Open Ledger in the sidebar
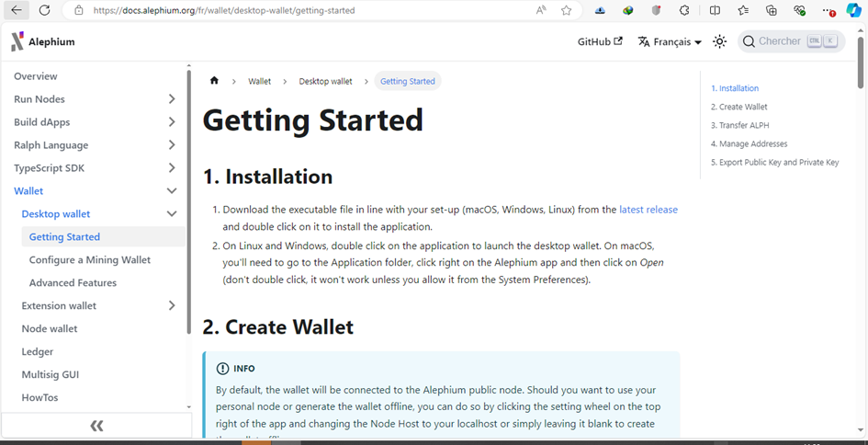 click(x=37, y=351)
